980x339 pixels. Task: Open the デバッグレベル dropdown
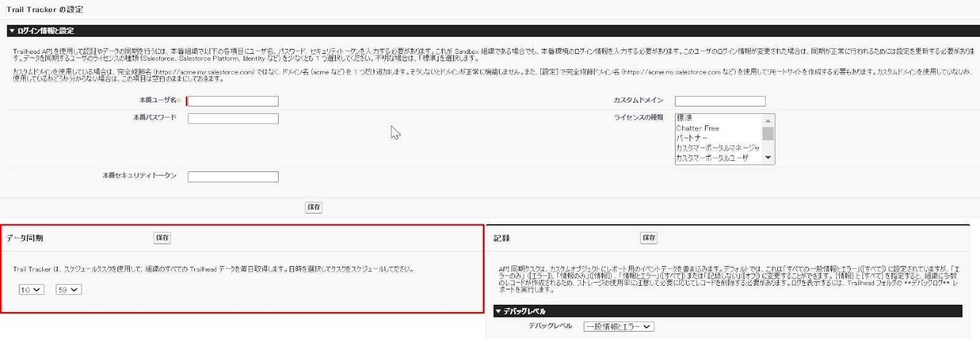(x=619, y=327)
